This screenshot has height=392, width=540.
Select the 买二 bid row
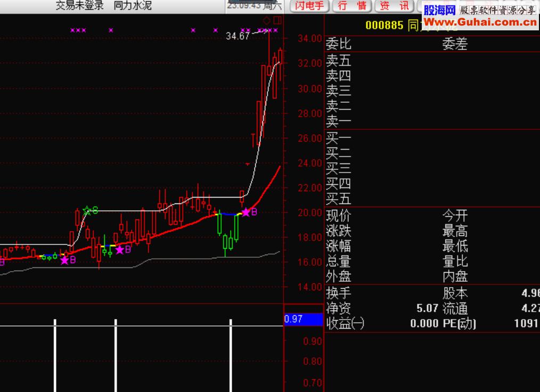[432, 153]
